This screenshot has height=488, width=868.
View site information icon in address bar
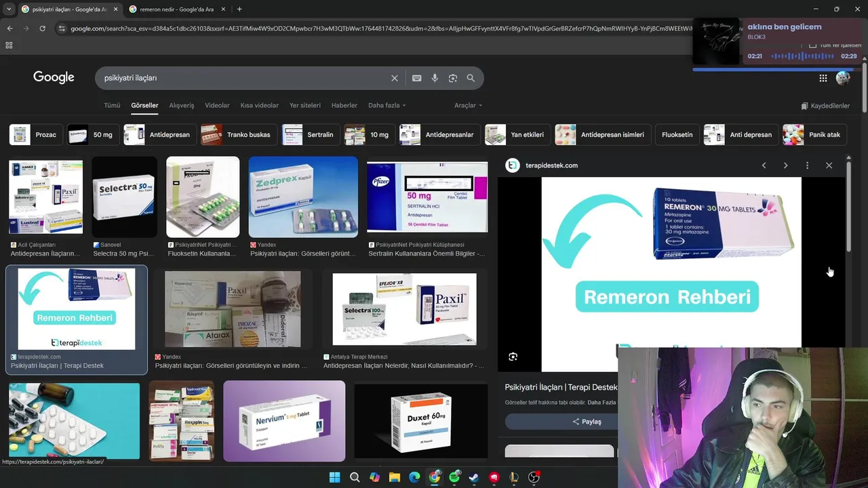[x=62, y=28]
